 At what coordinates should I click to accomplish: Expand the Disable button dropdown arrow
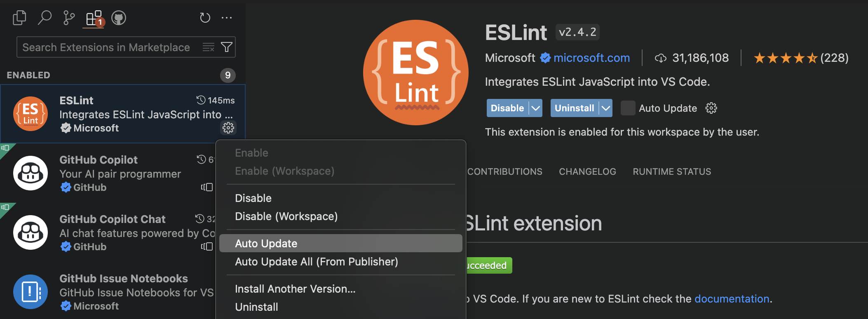pos(535,108)
